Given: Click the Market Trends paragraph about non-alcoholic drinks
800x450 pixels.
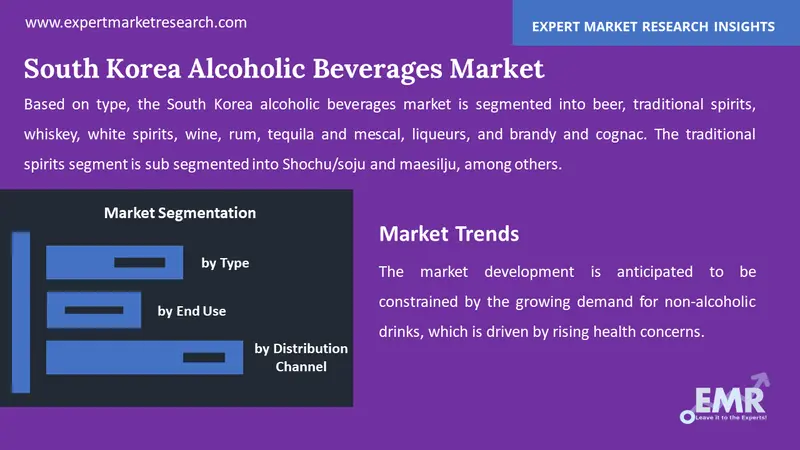Looking at the screenshot, I should pos(567,301).
